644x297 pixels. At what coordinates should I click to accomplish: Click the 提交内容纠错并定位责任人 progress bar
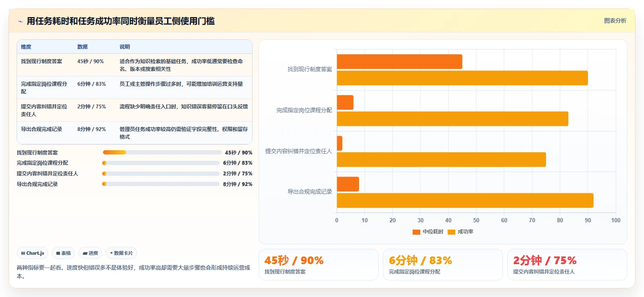pos(161,174)
